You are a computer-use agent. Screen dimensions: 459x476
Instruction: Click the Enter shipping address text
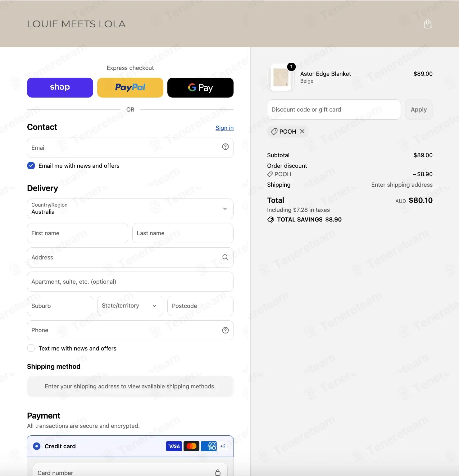[402, 185]
